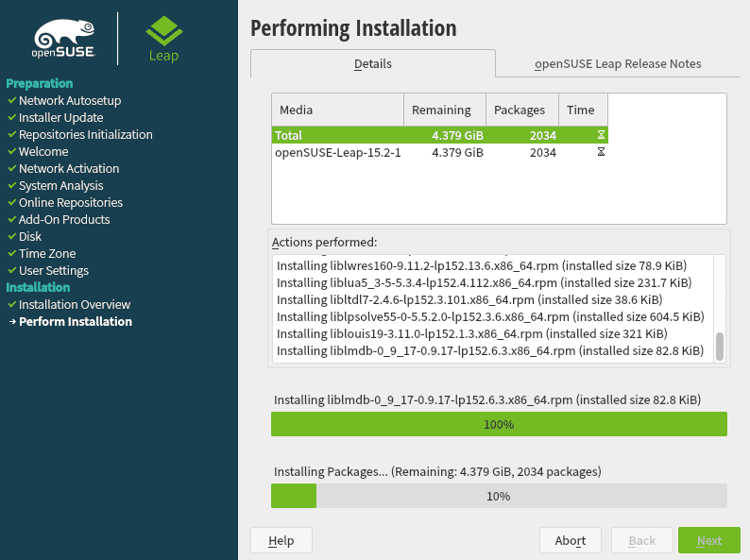Click the libltdl7 log line
Image resolution: width=750 pixels, height=560 pixels.
click(469, 300)
